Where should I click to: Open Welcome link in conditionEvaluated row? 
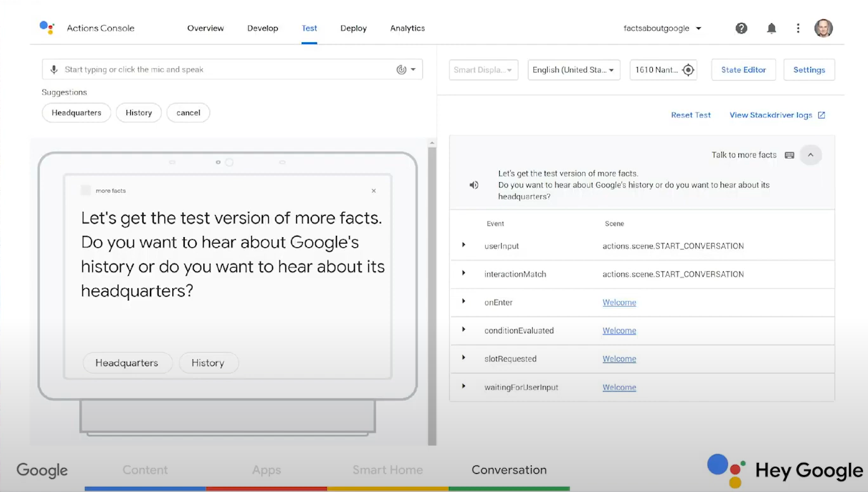coord(619,331)
